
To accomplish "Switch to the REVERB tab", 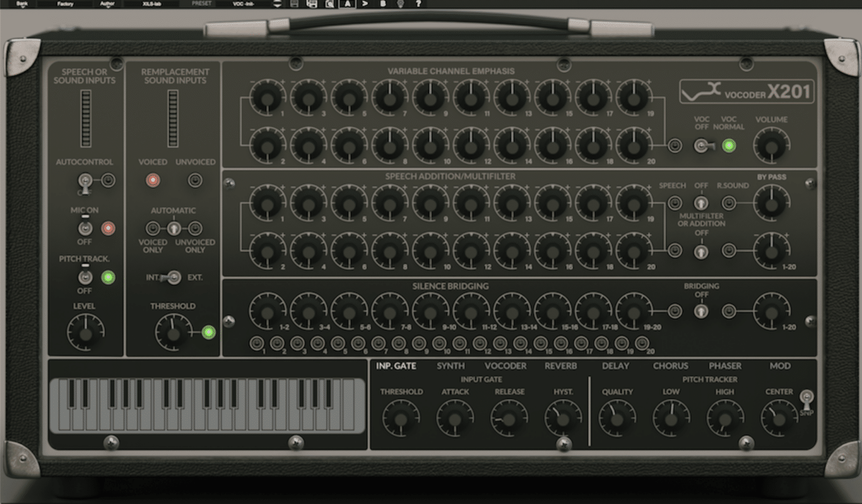I will (x=561, y=365).
